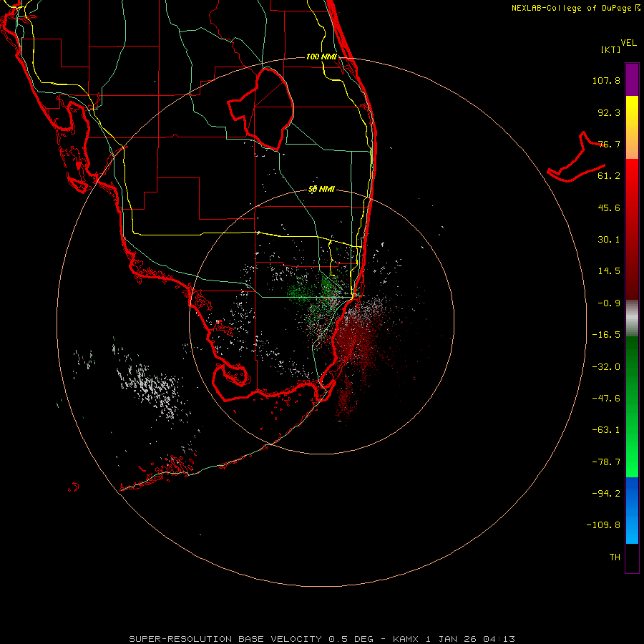Pick the blue segment of color bar
This screenshot has height=644, width=644.
[x=632, y=509]
